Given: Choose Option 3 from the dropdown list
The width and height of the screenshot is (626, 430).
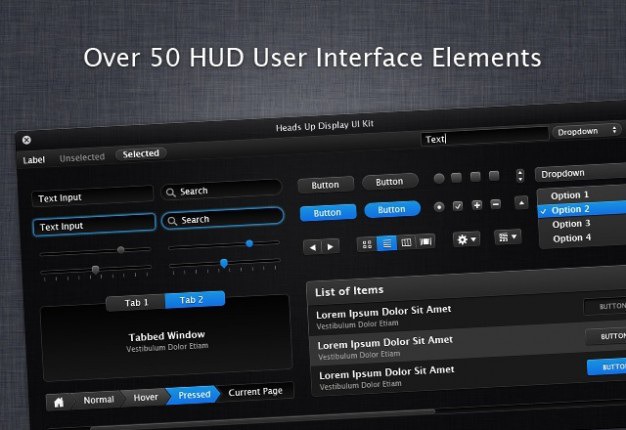Looking at the screenshot, I should pos(571,224).
